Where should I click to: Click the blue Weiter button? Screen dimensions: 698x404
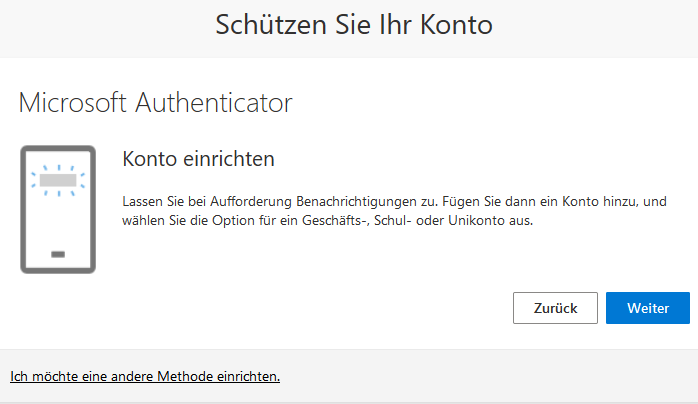pyautogui.click(x=648, y=308)
